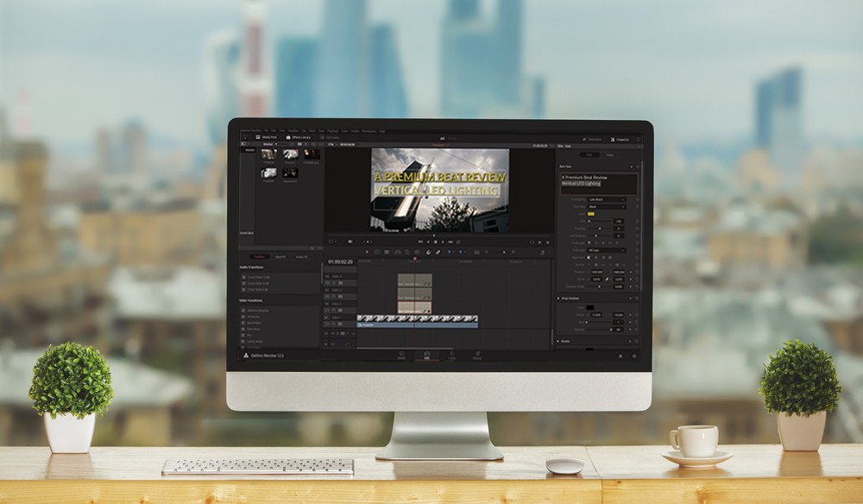Toggle the Inspector panel
The image size is (863, 504).
click(622, 140)
